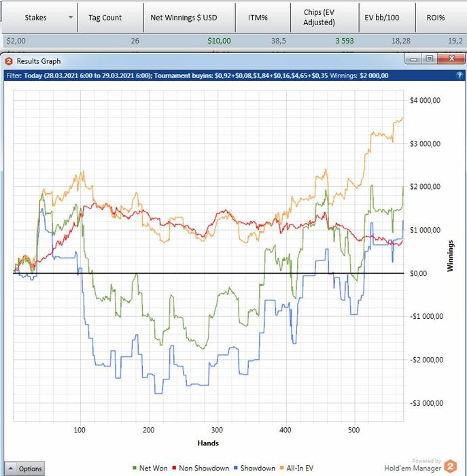Click the 38,5 ITM% value
This screenshot has height=476, width=467.
(279, 41)
